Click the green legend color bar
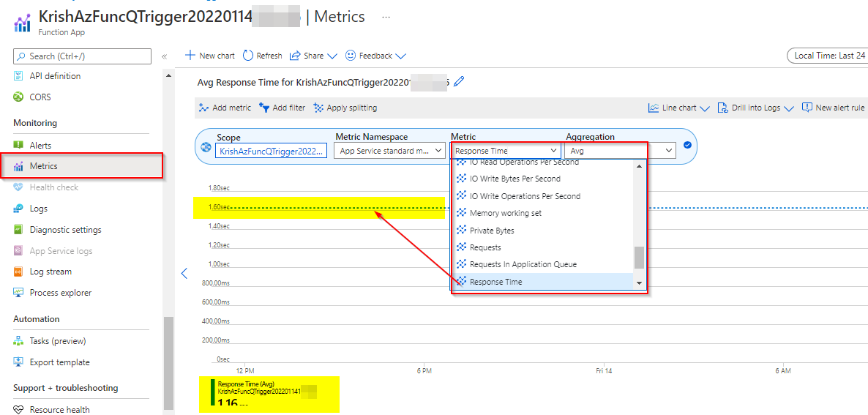The image size is (868, 415). (212, 394)
